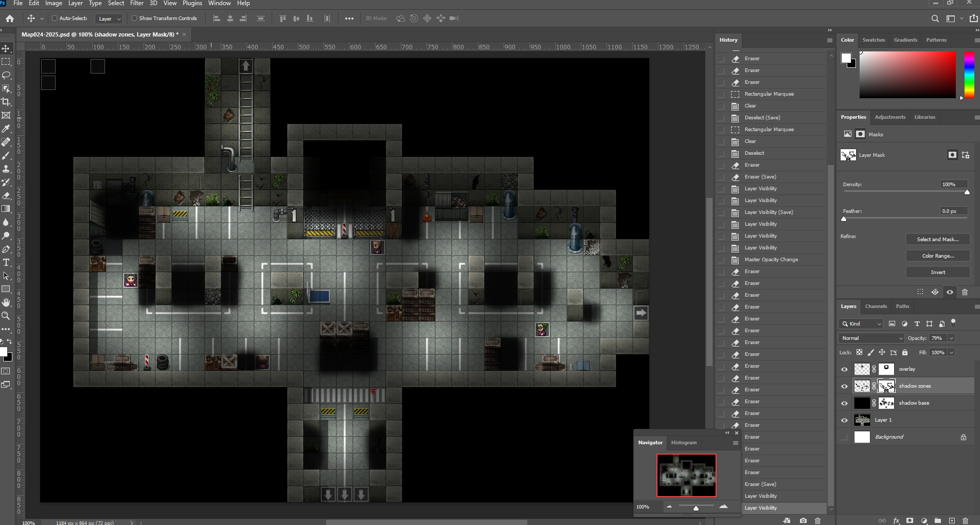Select the Dodge tool
This screenshot has height=525, width=980.
pyautogui.click(x=6, y=236)
